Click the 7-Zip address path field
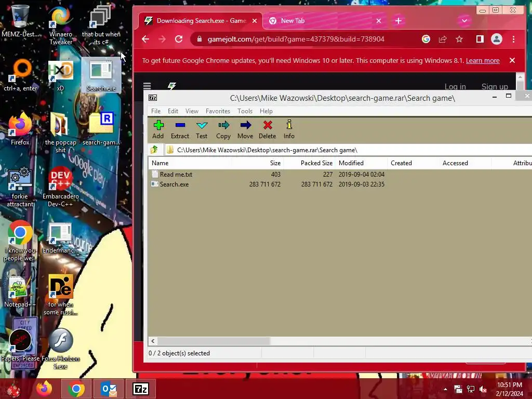This screenshot has height=399, width=532. (348, 150)
